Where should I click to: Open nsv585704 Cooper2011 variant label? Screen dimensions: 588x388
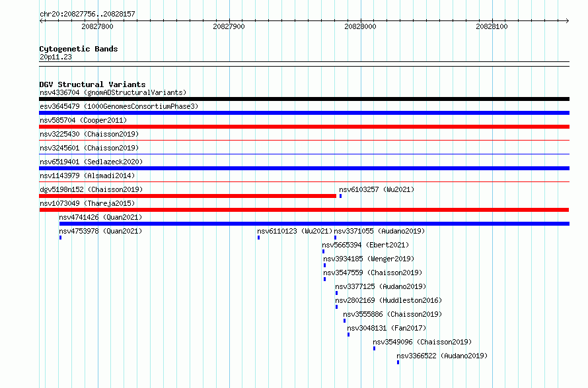(83, 120)
